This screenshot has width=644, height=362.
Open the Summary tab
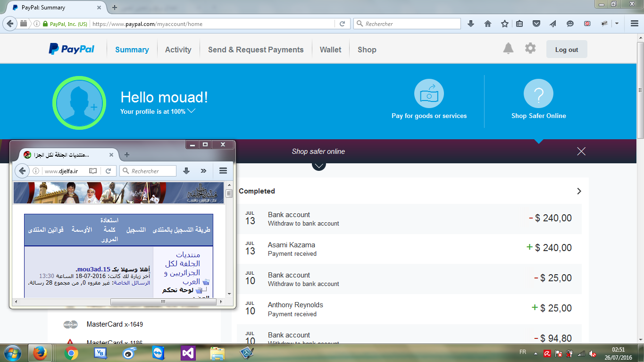[x=132, y=50]
